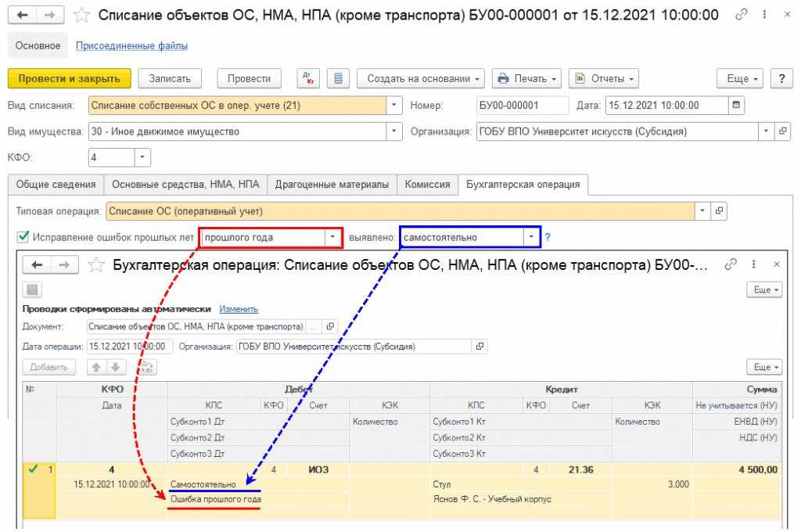The width and height of the screenshot is (801, 532).
Task: Open the Создать на основании menu
Action: pos(421,79)
